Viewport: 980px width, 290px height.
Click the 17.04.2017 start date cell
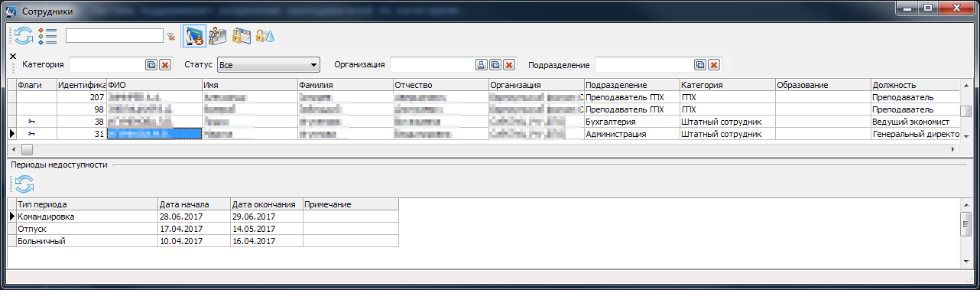pos(193,229)
